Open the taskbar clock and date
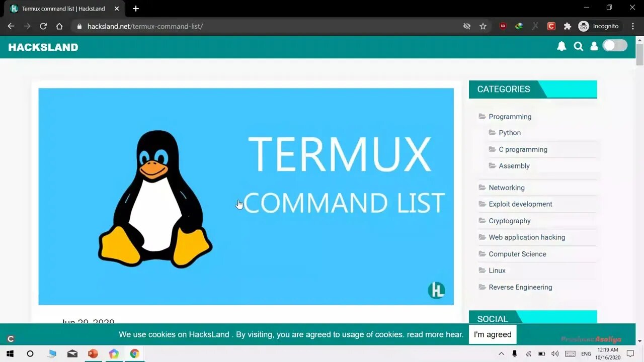The width and height of the screenshot is (644, 362). pyautogui.click(x=607, y=353)
